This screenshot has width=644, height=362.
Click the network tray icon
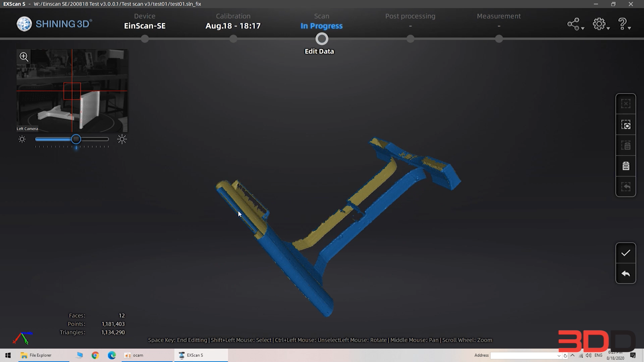pyautogui.click(x=581, y=356)
